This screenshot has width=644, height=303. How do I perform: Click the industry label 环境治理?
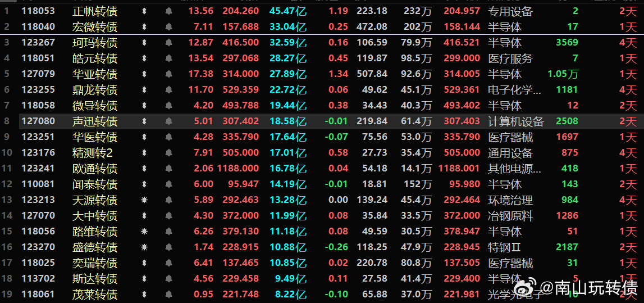click(x=510, y=200)
